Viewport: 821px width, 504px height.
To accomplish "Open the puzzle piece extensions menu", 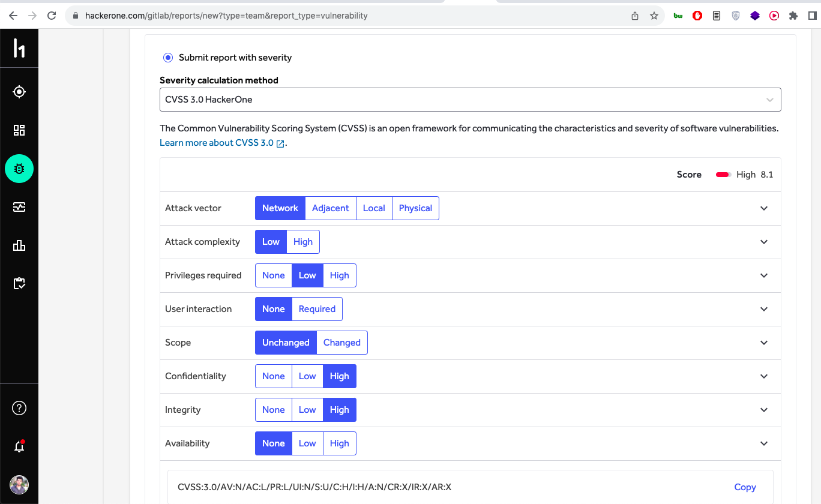I will pos(793,16).
